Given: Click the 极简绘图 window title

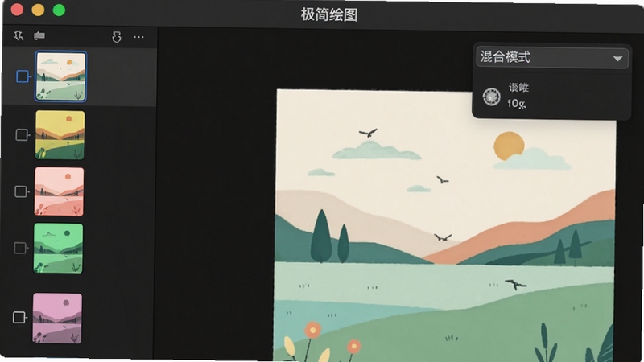Looking at the screenshot, I should click(x=329, y=14).
